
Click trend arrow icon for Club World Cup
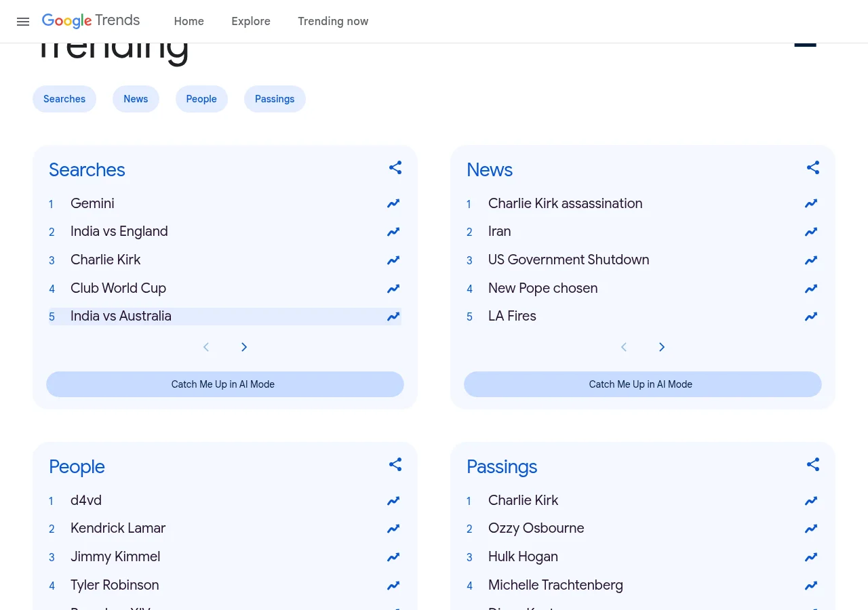[x=393, y=289]
